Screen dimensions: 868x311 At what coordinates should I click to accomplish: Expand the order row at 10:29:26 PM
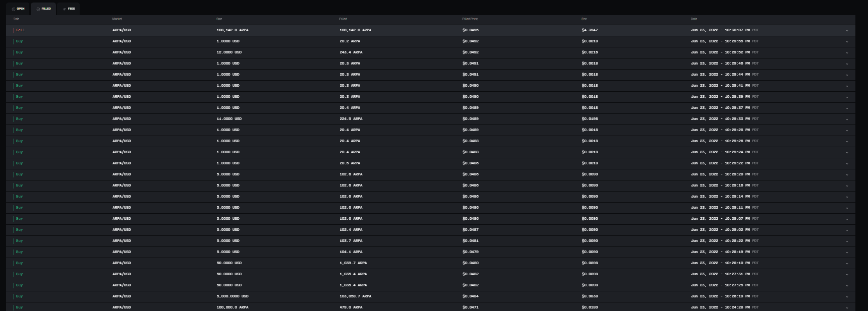coord(847,141)
